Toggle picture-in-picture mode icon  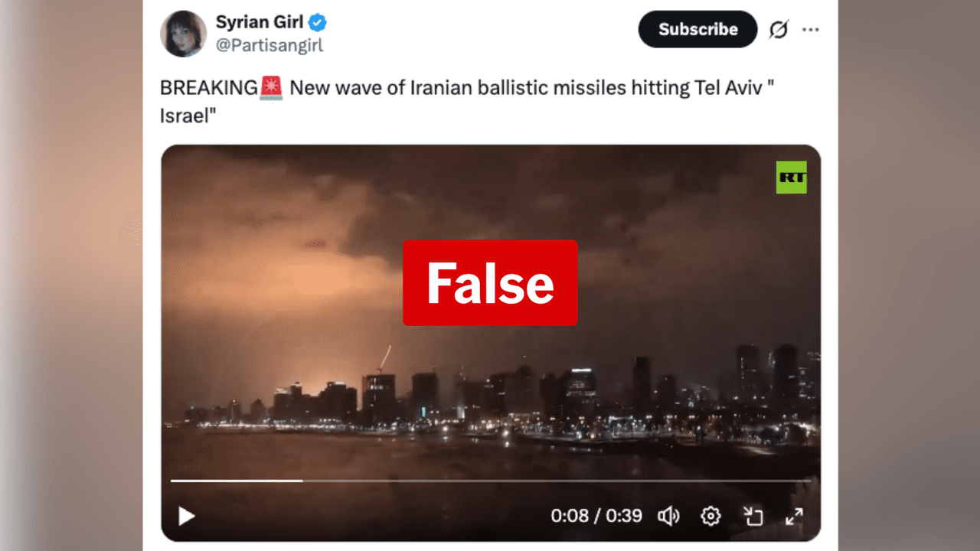pos(753,517)
